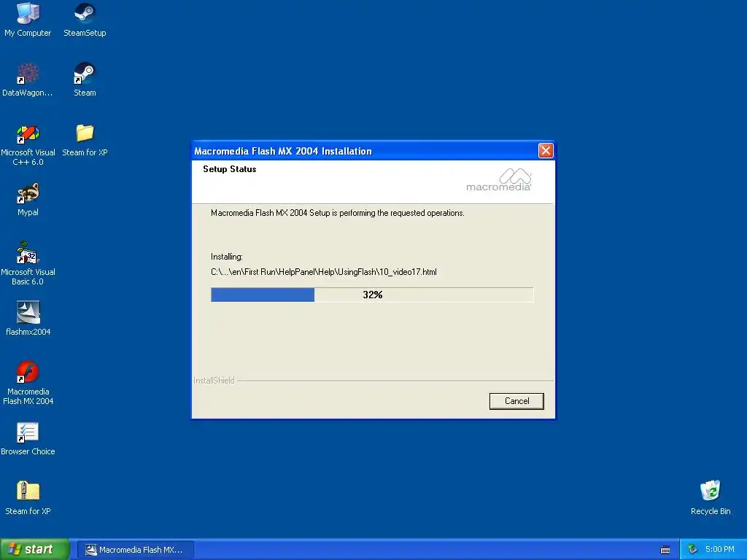Click 'Setup is performing the requested operations' text
This screenshot has height=560, width=747.
(x=337, y=213)
